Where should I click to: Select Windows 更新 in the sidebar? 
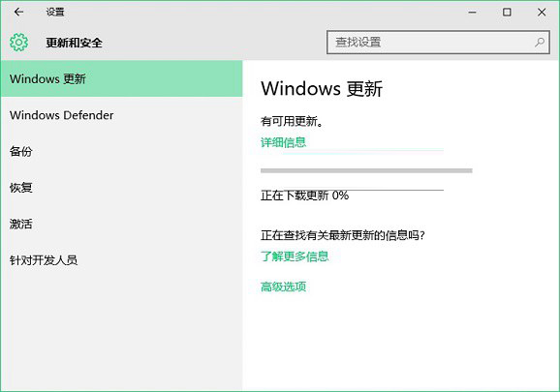[122, 78]
